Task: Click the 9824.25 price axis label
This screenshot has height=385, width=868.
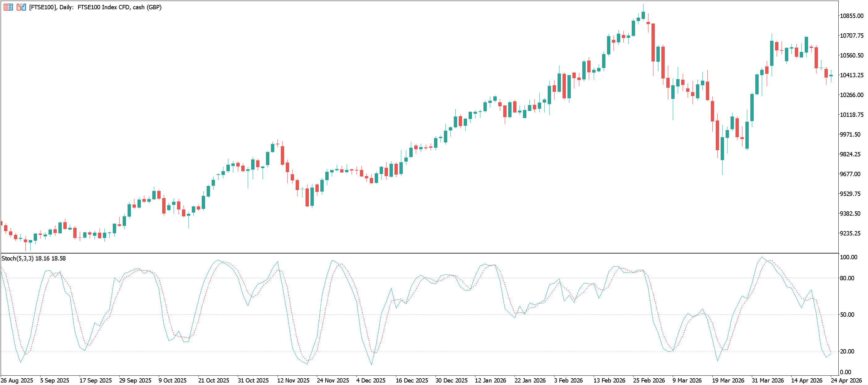Action: click(x=850, y=154)
